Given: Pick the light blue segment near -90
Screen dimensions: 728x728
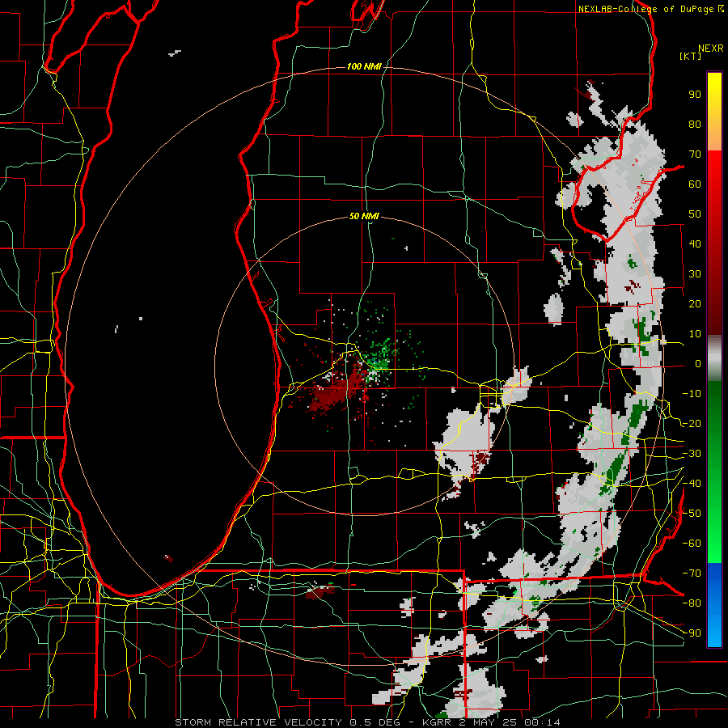Looking at the screenshot, I should coord(714,632).
